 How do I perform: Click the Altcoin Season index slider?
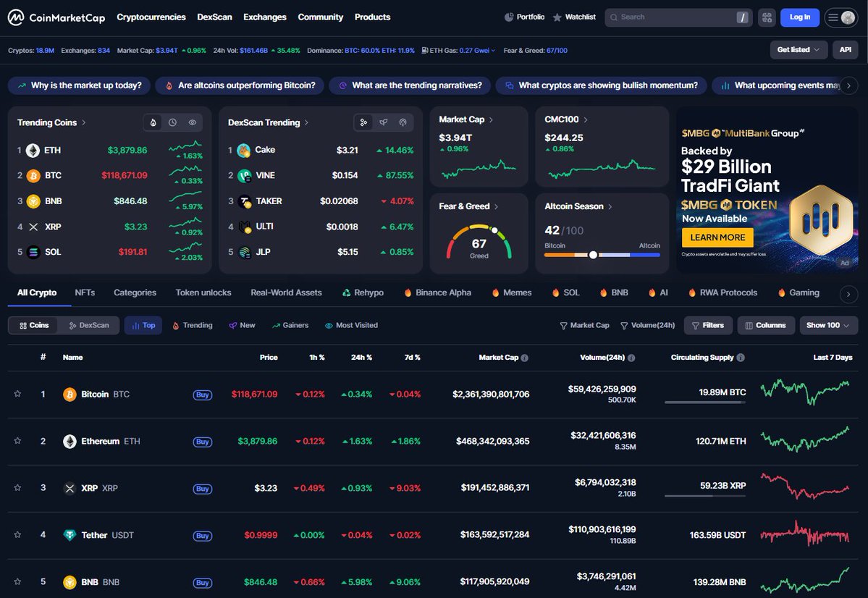click(x=602, y=255)
